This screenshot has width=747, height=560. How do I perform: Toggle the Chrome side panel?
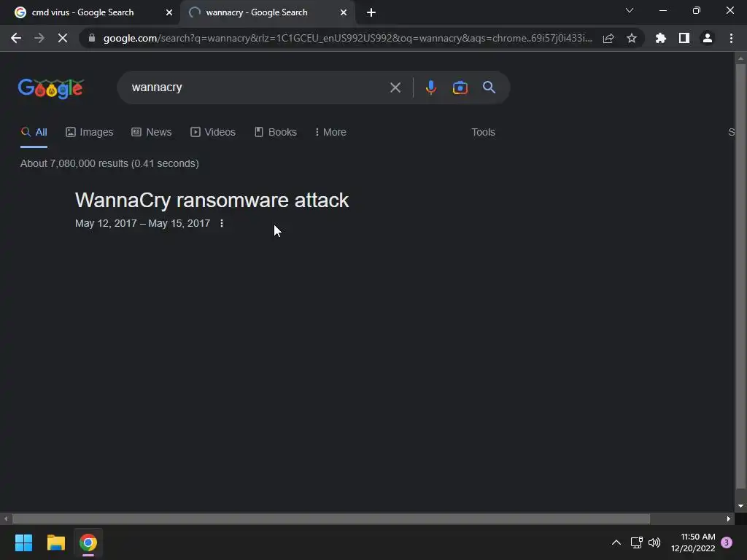point(684,38)
